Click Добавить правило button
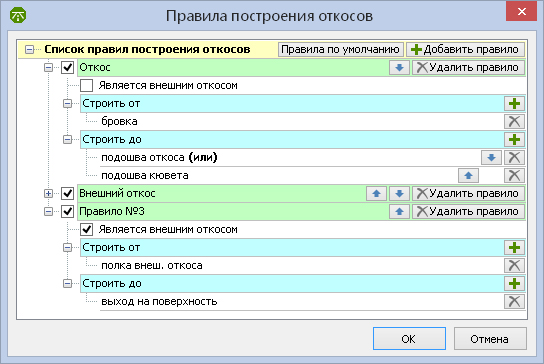 coord(465,49)
